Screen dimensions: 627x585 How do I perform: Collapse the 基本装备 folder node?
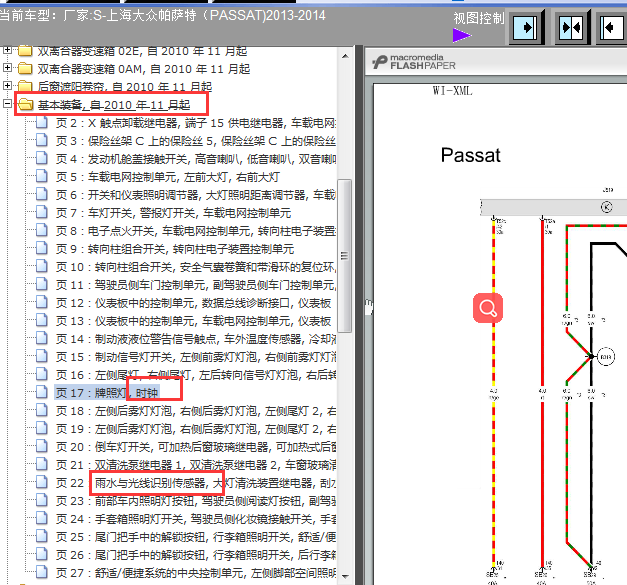7,104
